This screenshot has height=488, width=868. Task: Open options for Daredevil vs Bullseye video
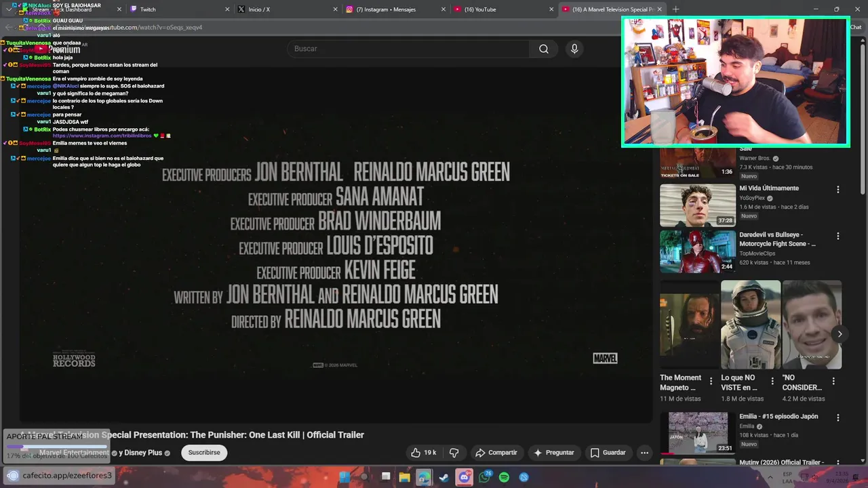coord(838,237)
